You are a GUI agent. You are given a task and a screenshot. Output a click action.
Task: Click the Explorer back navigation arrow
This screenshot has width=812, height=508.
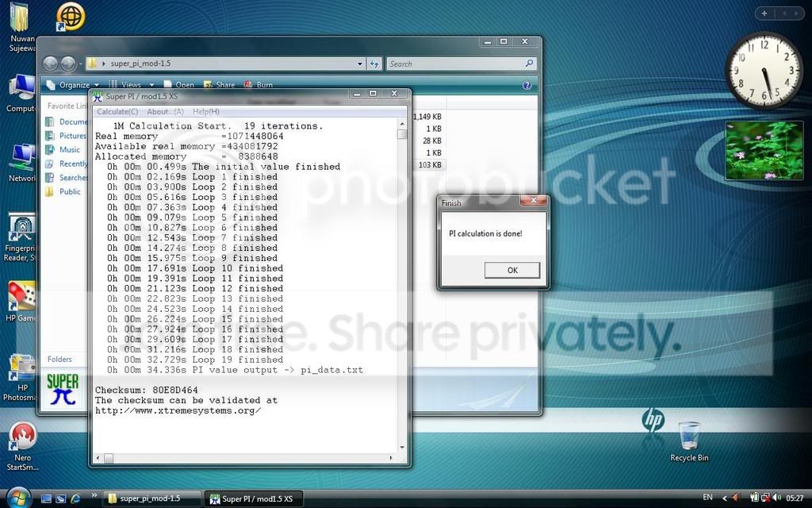pyautogui.click(x=50, y=63)
